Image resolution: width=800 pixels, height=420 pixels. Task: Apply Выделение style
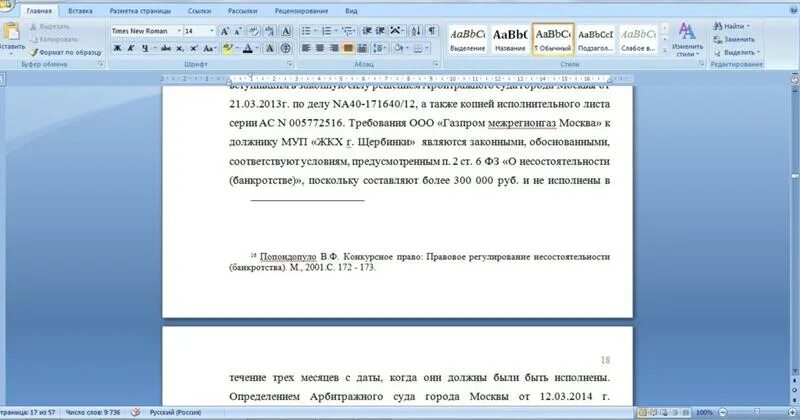coord(467,39)
